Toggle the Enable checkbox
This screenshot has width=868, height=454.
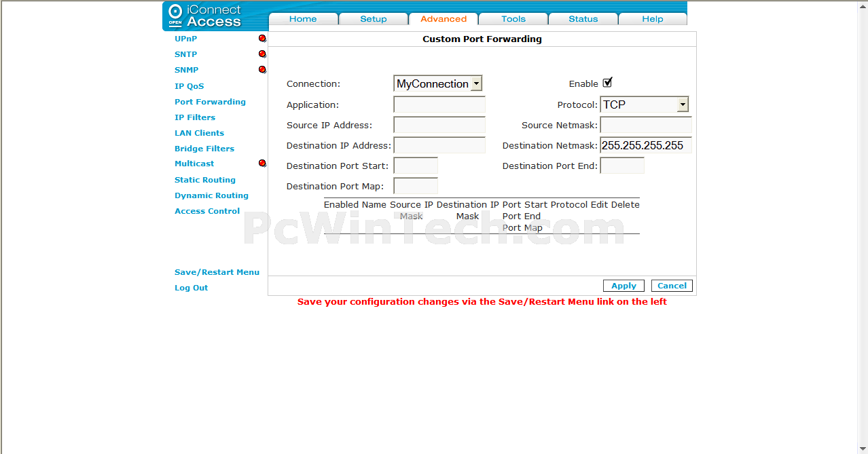[607, 83]
